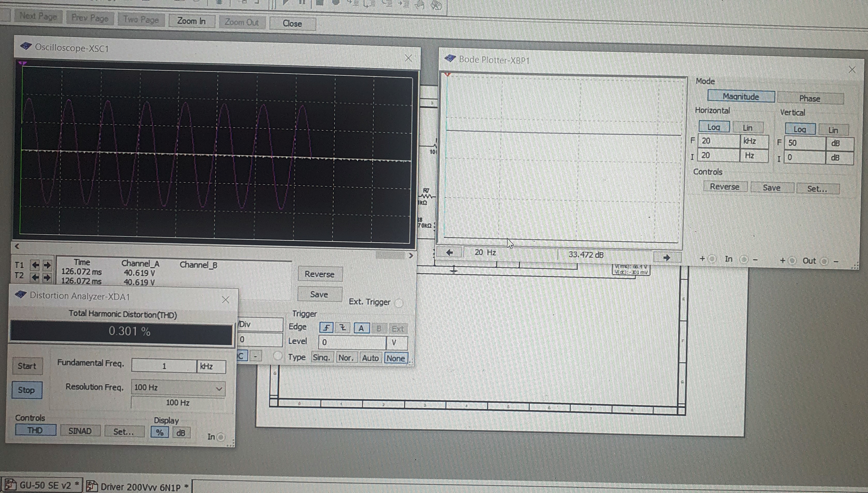This screenshot has height=493, width=868.
Task: Set Bode Horizontal axis to Log
Action: [x=714, y=127]
